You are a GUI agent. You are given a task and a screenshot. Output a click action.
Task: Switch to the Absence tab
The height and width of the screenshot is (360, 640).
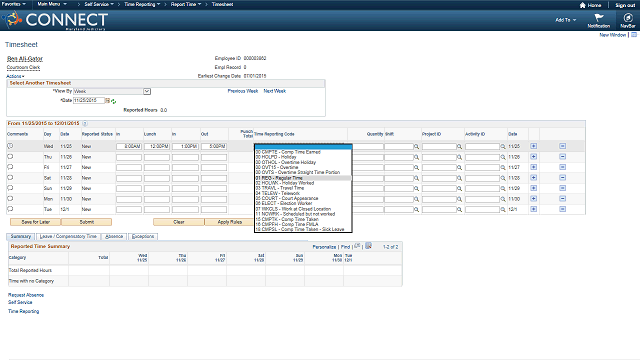tap(114, 236)
